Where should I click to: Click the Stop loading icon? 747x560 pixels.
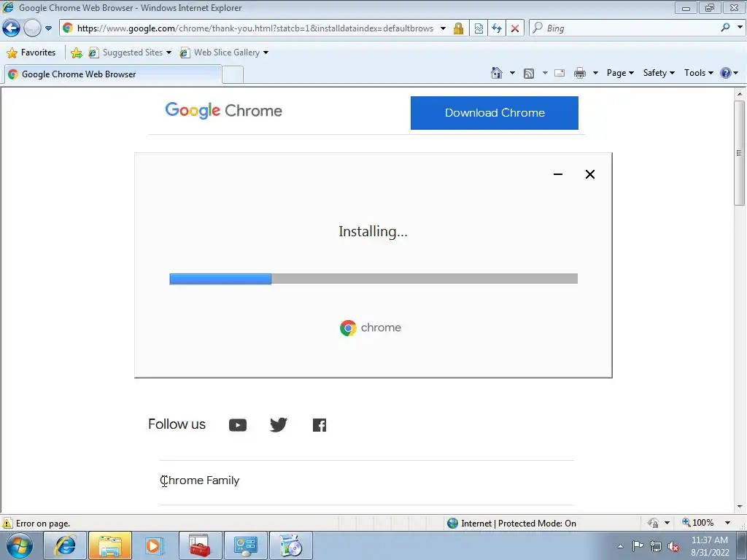(515, 28)
